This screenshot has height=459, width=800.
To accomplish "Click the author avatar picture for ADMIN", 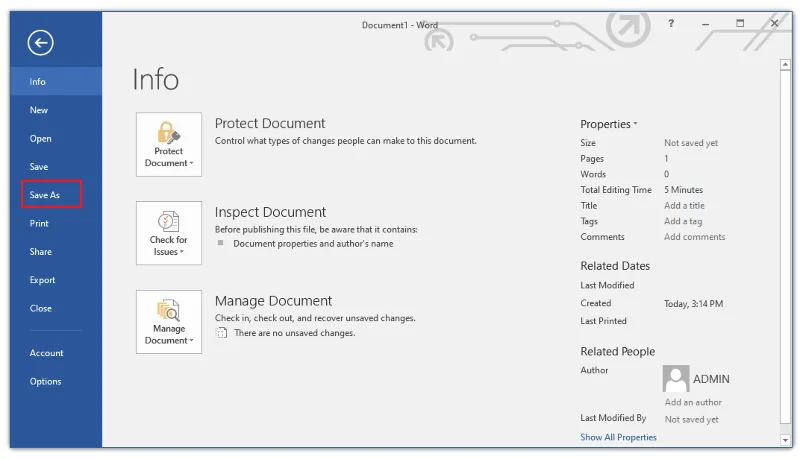I will pos(676,378).
